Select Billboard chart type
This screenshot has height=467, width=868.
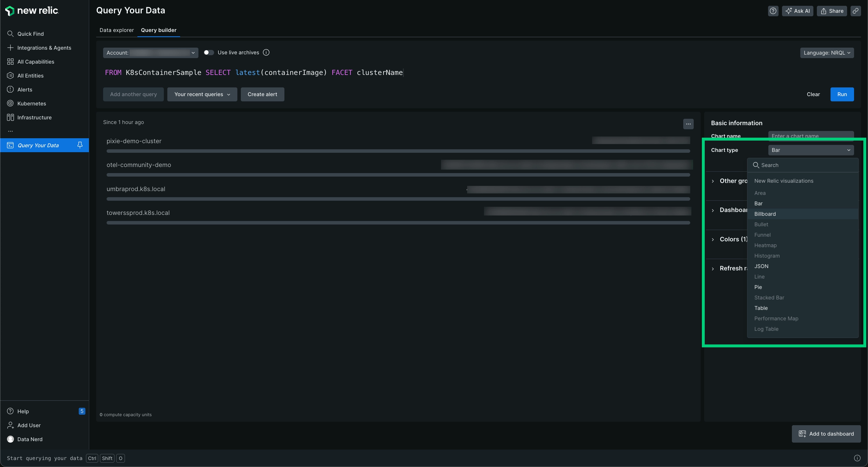click(x=803, y=214)
